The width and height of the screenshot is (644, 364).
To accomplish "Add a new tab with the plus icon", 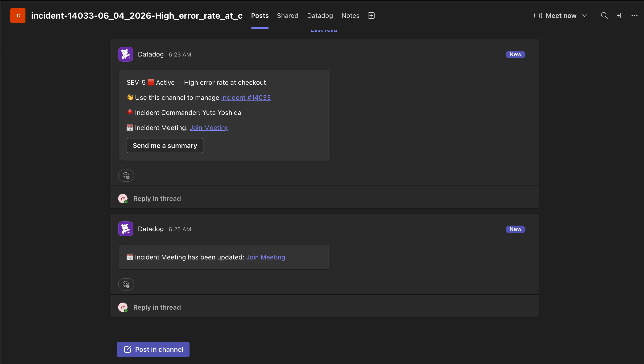I will pos(371,16).
